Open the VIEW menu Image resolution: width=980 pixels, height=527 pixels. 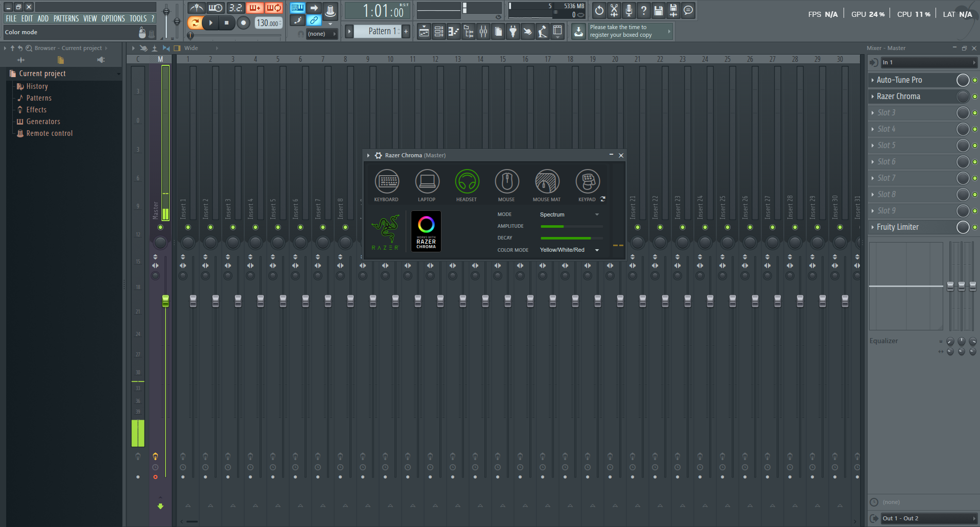pos(90,18)
